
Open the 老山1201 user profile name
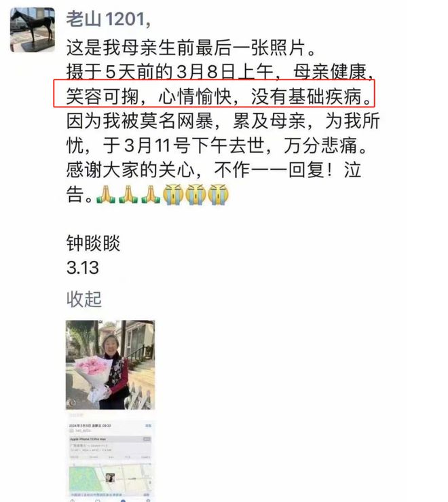(x=108, y=19)
